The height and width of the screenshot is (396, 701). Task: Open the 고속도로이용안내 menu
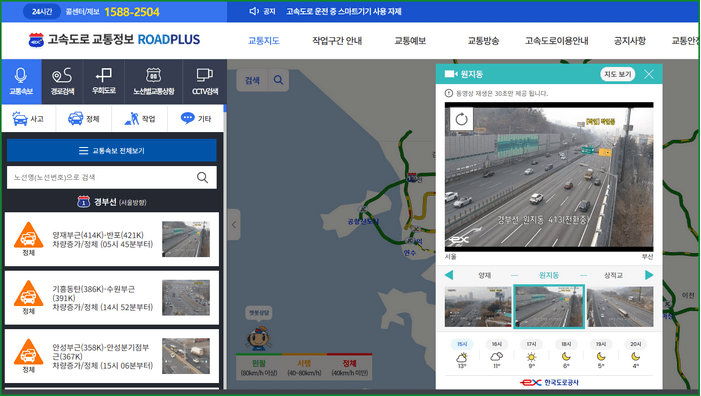pos(557,41)
